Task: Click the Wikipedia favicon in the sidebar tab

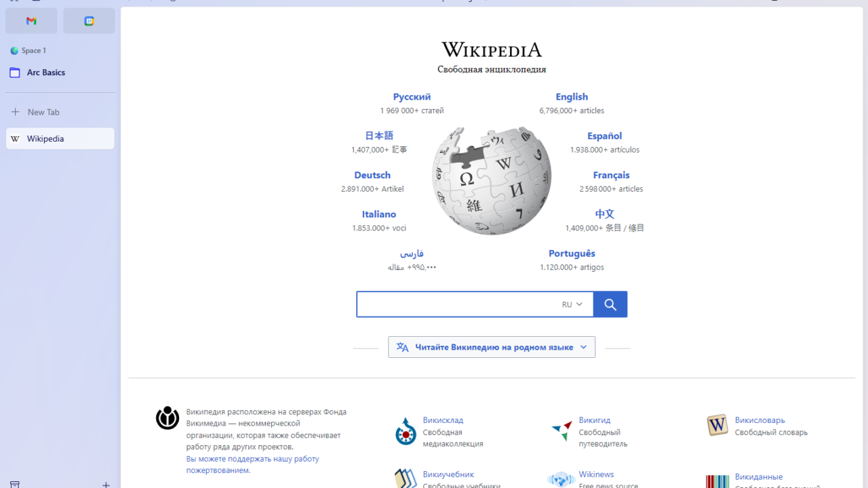Action: (15, 139)
